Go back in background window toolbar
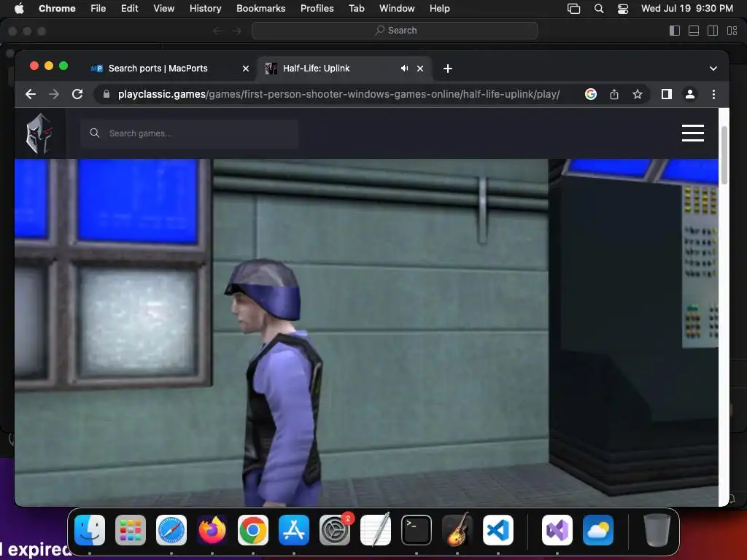Image resolution: width=747 pixels, height=560 pixels. point(217,31)
